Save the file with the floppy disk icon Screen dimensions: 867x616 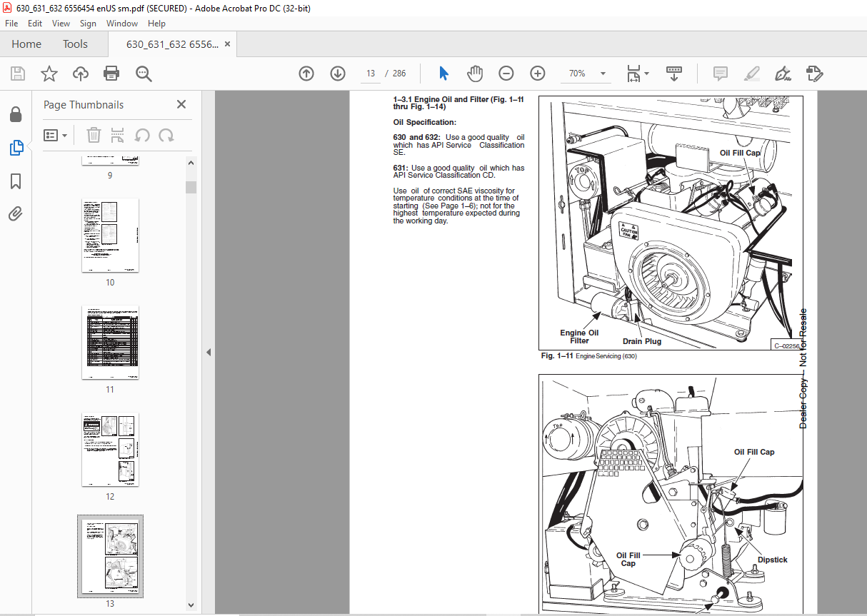coord(18,74)
